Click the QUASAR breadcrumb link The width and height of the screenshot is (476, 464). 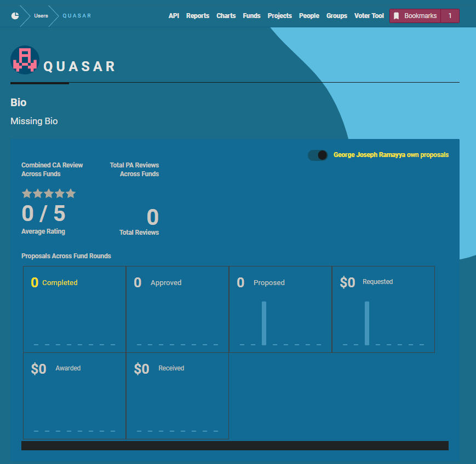click(77, 16)
